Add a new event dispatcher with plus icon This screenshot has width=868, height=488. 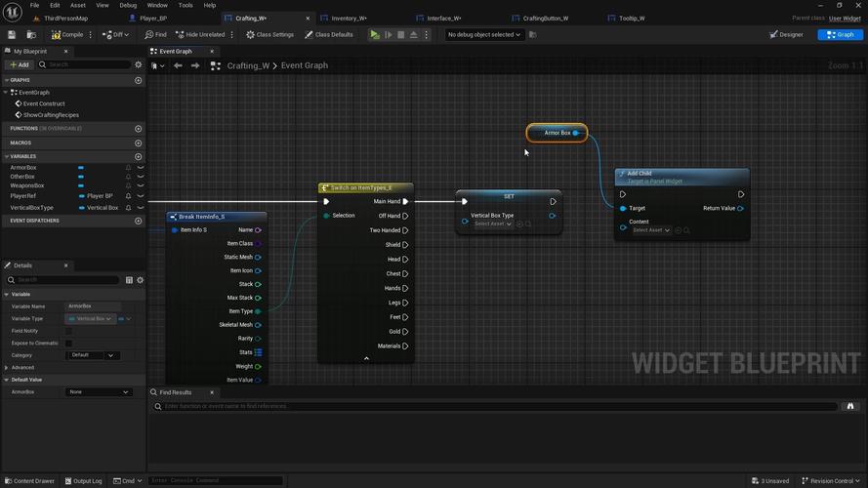click(139, 221)
